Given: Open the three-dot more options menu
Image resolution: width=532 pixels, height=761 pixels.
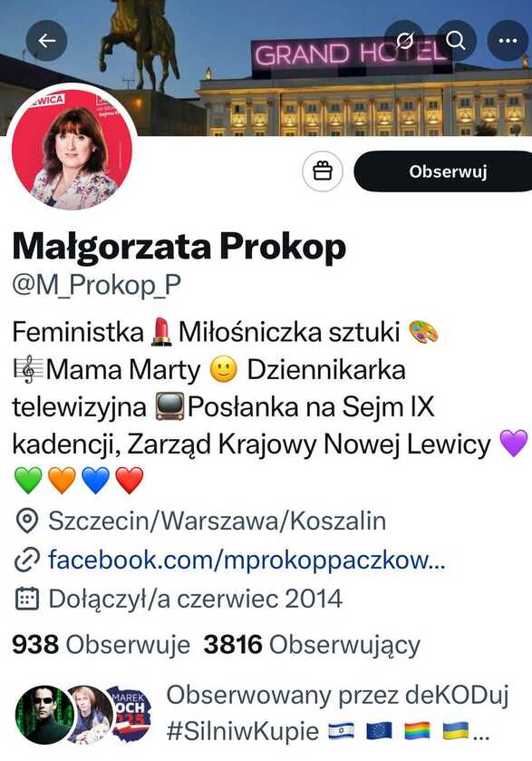Looking at the screenshot, I should click(508, 41).
